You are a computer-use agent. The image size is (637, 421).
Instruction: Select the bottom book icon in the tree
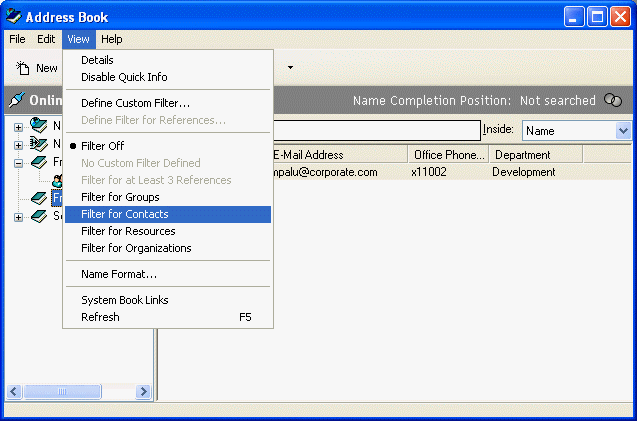(39, 216)
